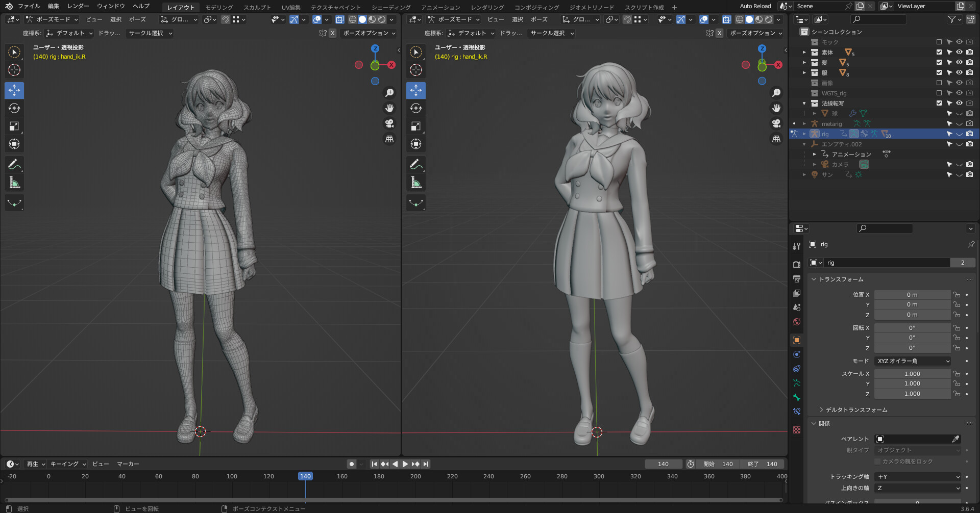Expand the 素体 collection in outliner
Viewport: 980px width, 513px height.
804,52
